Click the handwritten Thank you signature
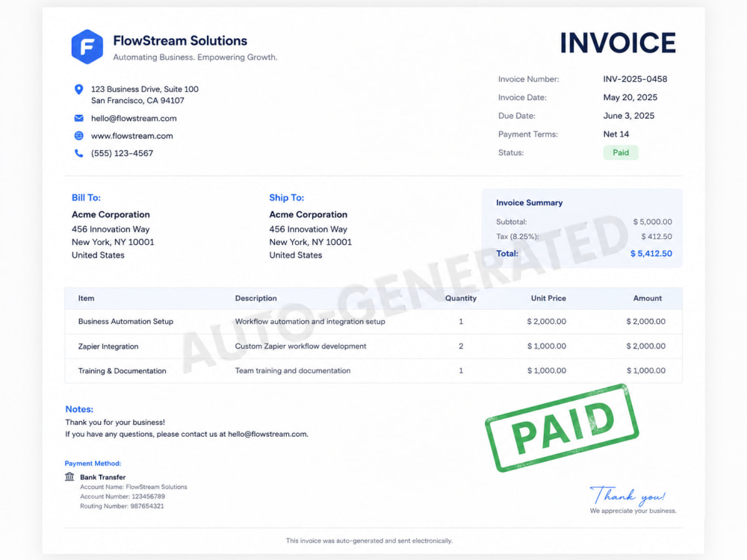The image size is (747, 560). point(627,495)
